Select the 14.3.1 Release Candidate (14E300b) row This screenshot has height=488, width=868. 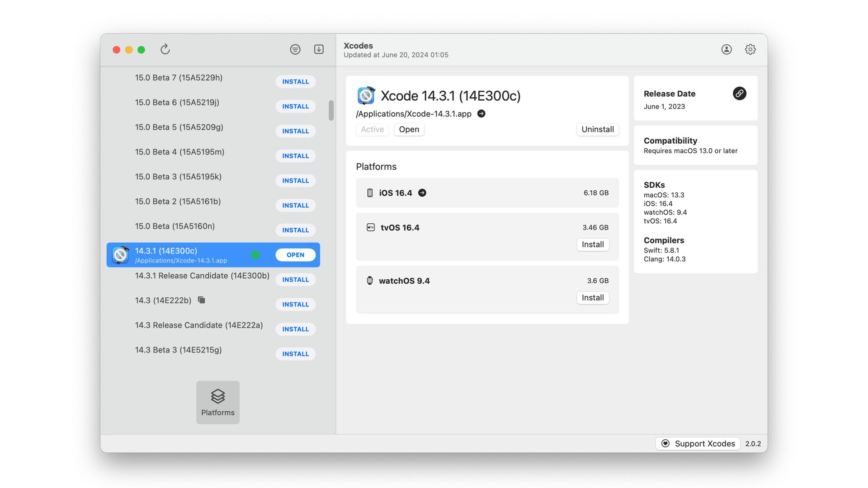tap(213, 279)
